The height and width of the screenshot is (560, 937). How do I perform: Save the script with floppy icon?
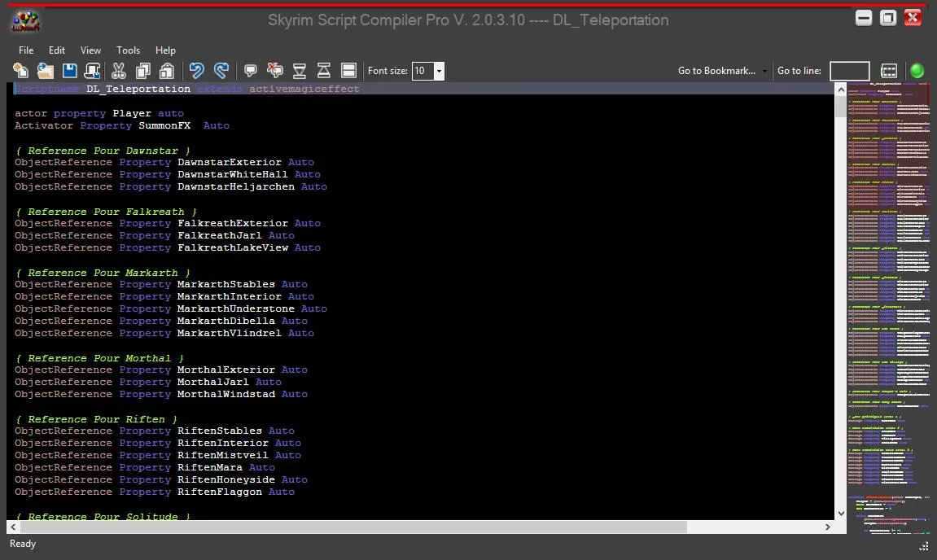(x=70, y=71)
